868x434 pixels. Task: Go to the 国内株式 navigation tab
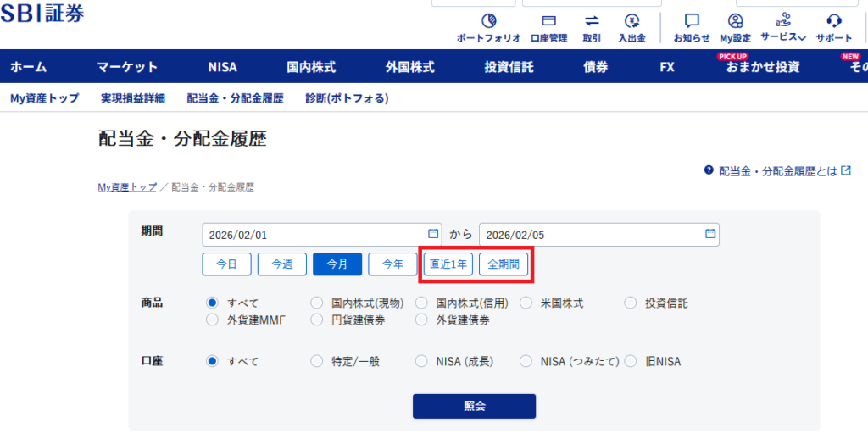point(311,67)
